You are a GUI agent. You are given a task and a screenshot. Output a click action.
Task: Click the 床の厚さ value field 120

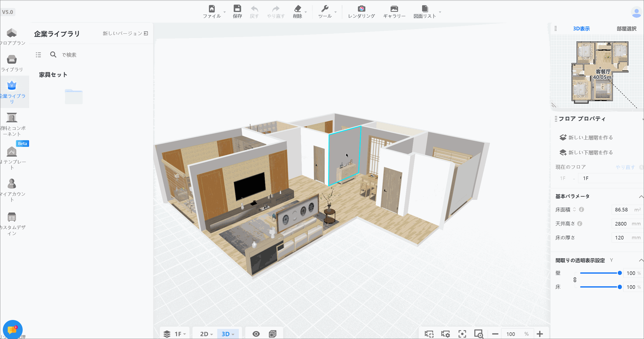pyautogui.click(x=627, y=237)
